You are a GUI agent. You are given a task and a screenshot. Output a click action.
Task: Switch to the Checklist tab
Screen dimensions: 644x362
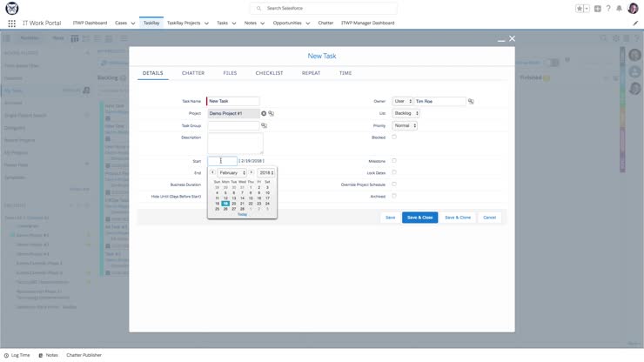click(270, 73)
